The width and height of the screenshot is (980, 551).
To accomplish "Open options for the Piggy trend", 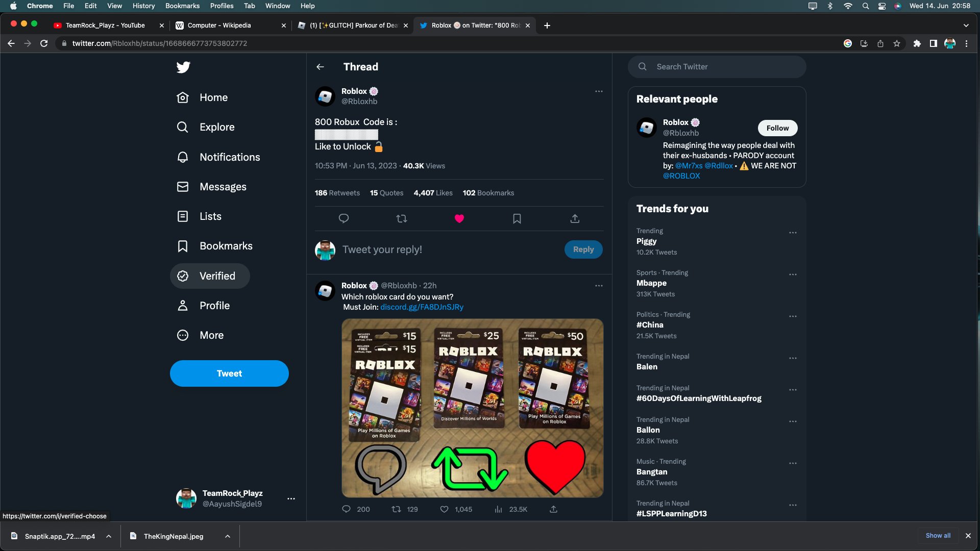I will click(793, 233).
